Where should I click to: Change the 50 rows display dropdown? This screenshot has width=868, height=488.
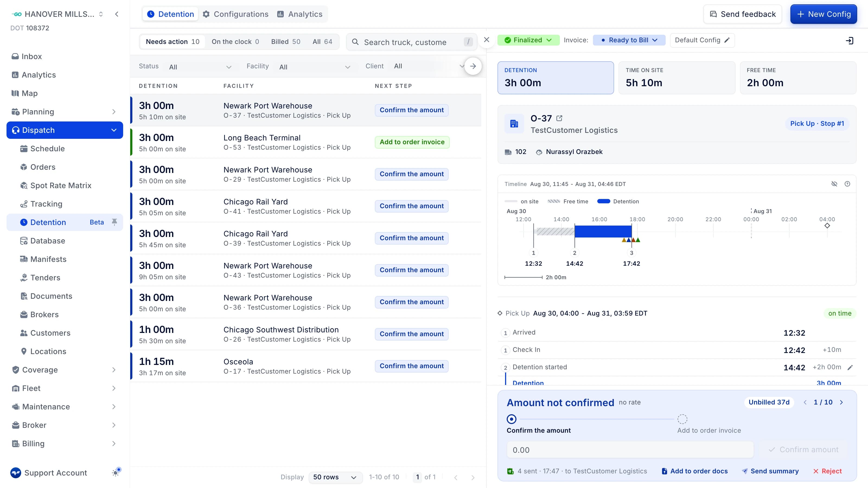click(x=335, y=477)
